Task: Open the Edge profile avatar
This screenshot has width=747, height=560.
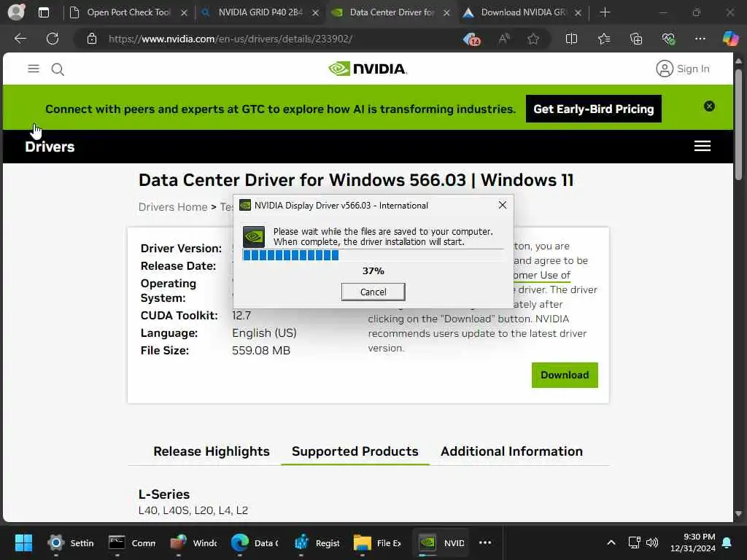Action: point(16,12)
